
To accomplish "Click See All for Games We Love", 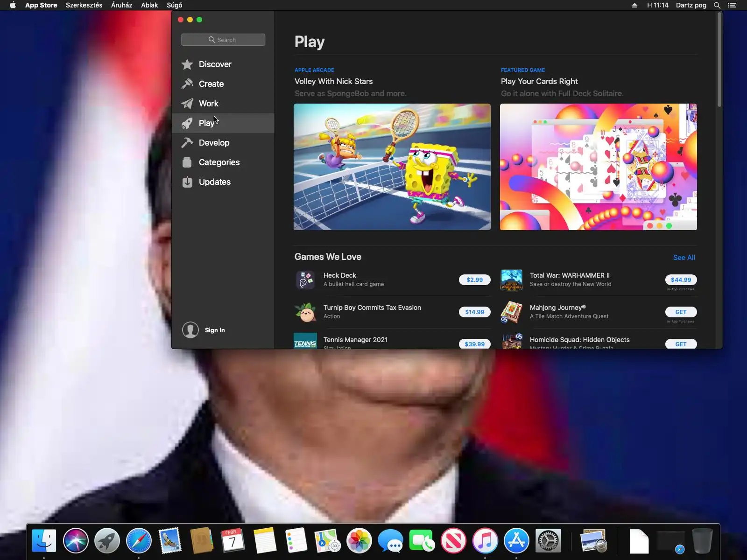I will [684, 258].
